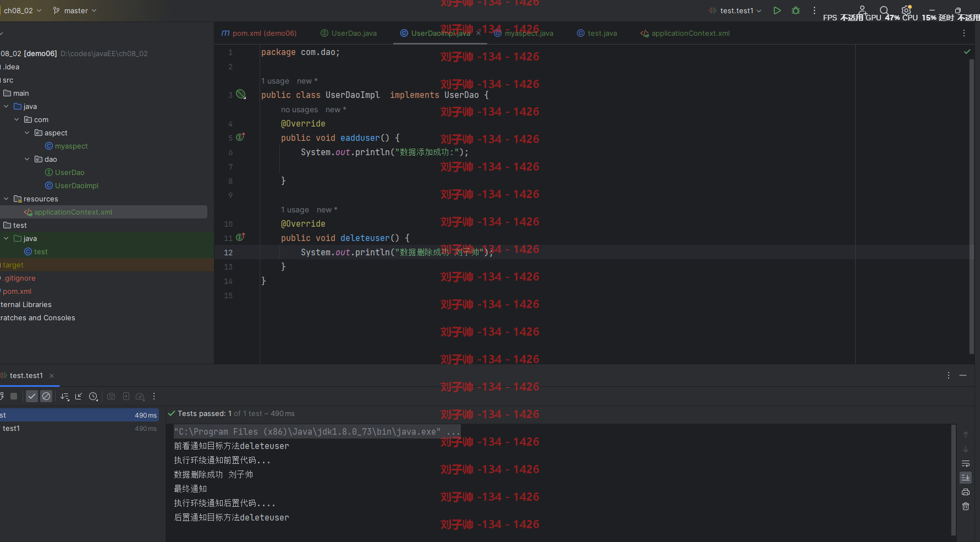This screenshot has height=542, width=980.
Task: Clear all console output
Action: click(966, 506)
